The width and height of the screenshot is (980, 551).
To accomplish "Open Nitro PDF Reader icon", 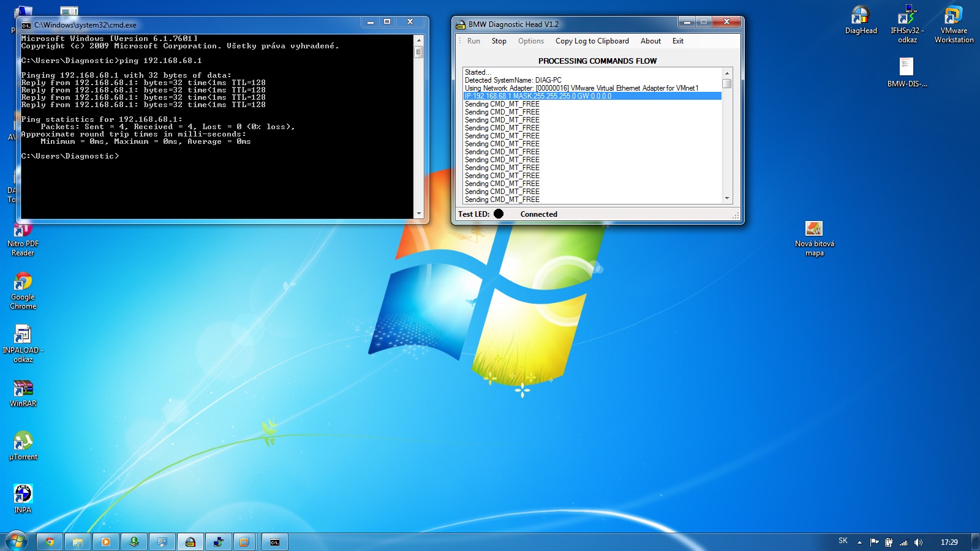I will tap(23, 231).
